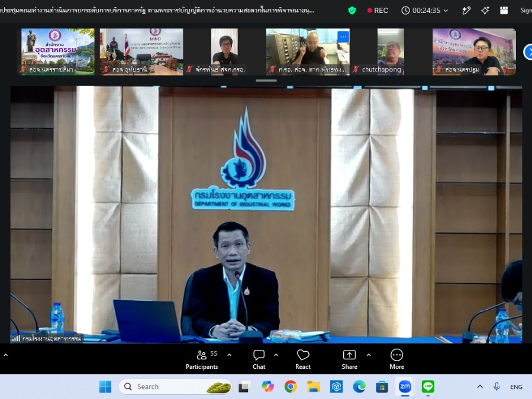Open the Chat panel

[259, 359]
